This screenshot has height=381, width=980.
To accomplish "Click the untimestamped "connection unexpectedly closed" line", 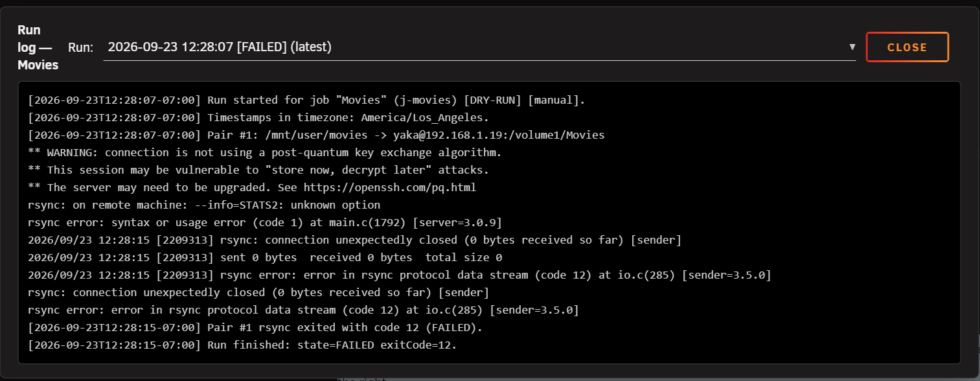I will pos(258,292).
